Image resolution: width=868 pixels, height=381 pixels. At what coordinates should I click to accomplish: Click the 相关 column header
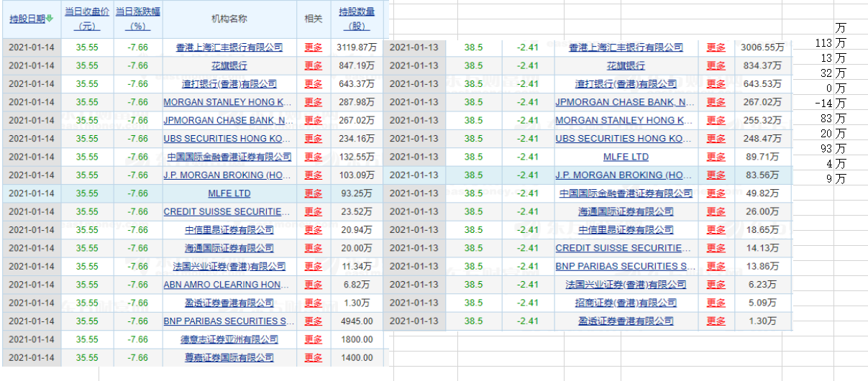[314, 19]
